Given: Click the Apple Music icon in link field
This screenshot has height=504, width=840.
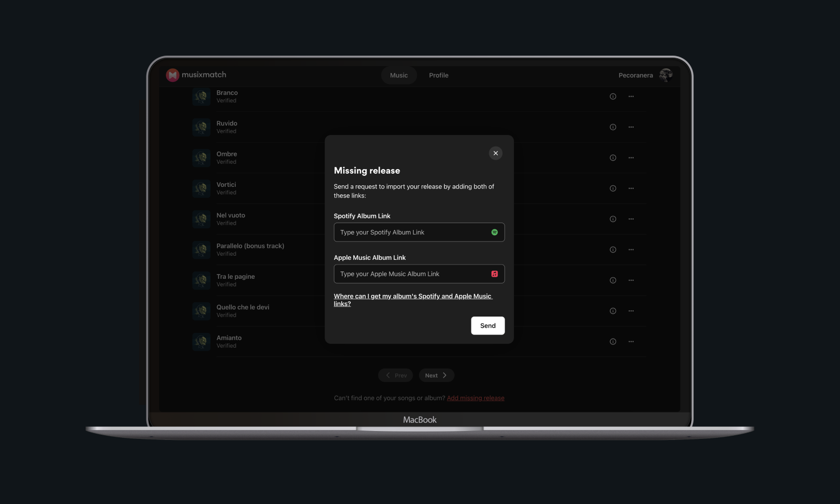Looking at the screenshot, I should 495,274.
